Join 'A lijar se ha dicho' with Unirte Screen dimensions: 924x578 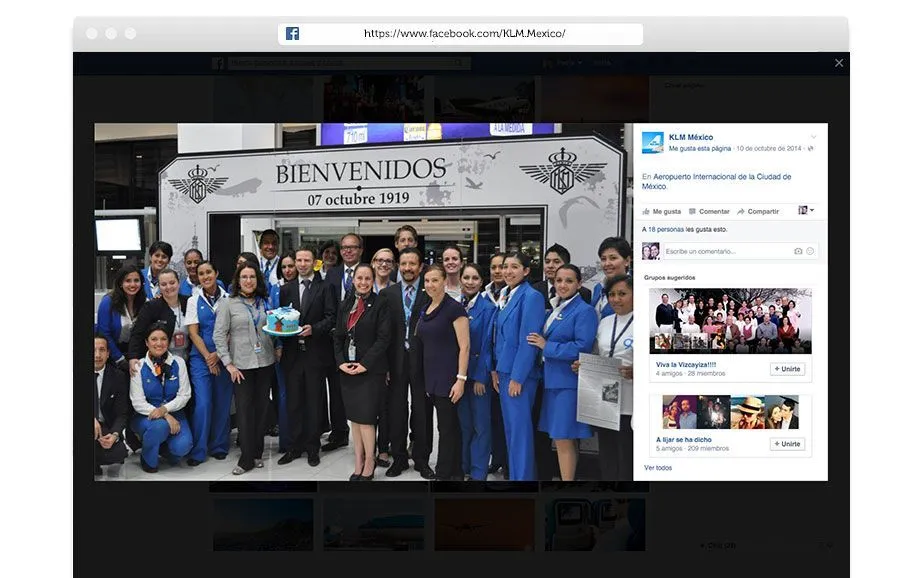point(787,444)
